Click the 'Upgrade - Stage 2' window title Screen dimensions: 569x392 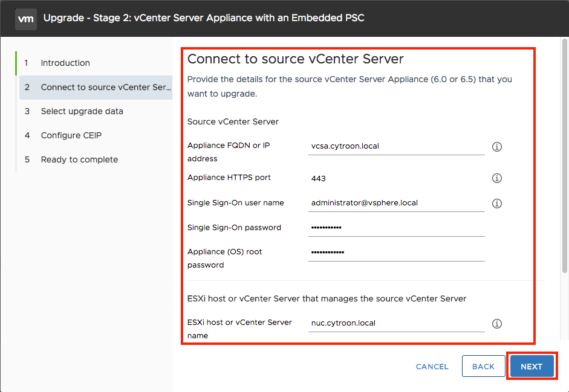pyautogui.click(x=204, y=18)
